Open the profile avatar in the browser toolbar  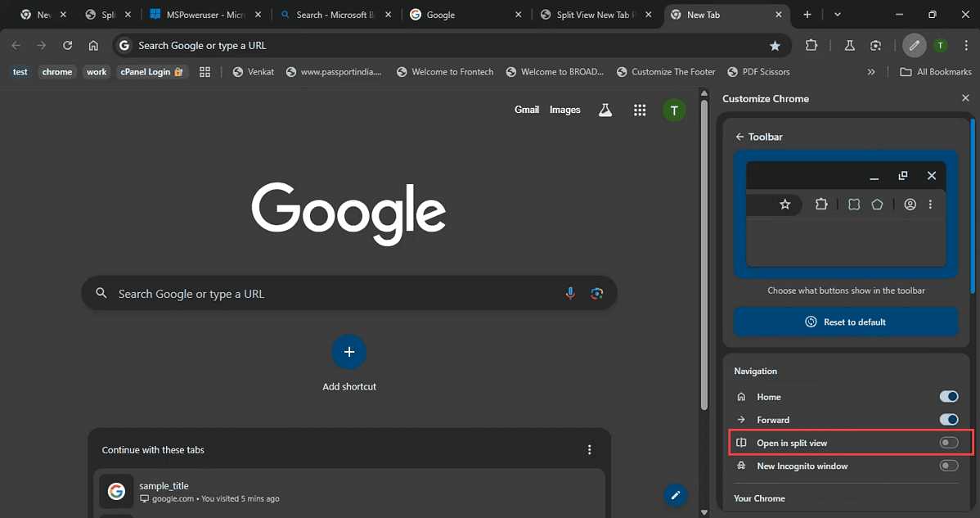pyautogui.click(x=940, y=46)
